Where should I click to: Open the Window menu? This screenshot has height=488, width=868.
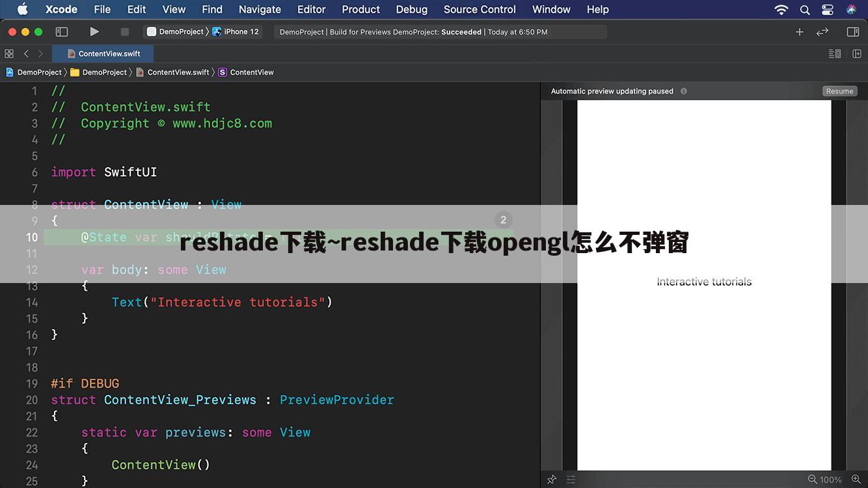(551, 9)
